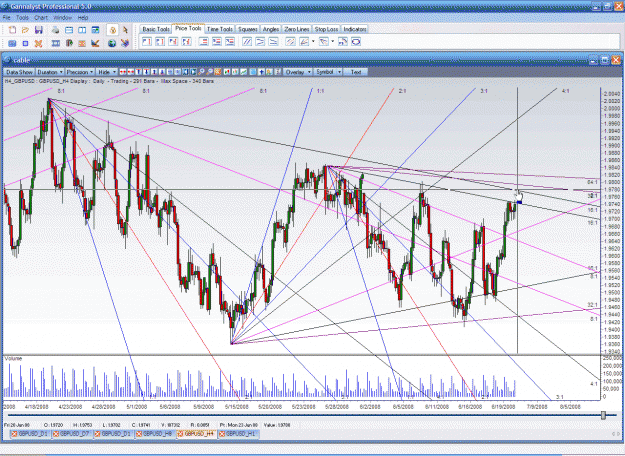625x456 pixels.
Task: Click the 2.0040 price axis label
Action: coord(612,94)
